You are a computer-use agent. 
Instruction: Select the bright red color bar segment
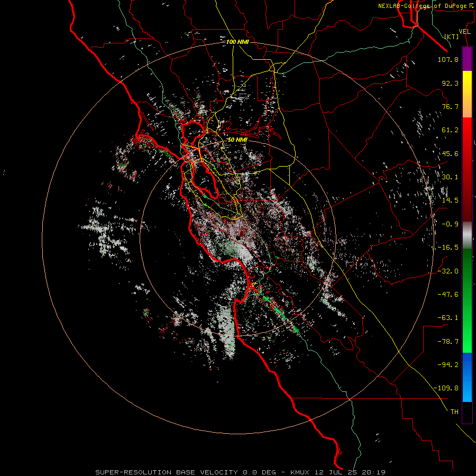pyautogui.click(x=467, y=134)
